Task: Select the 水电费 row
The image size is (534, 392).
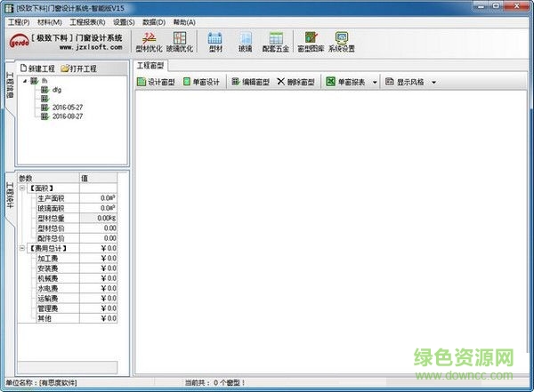Action: pyautogui.click(x=77, y=288)
